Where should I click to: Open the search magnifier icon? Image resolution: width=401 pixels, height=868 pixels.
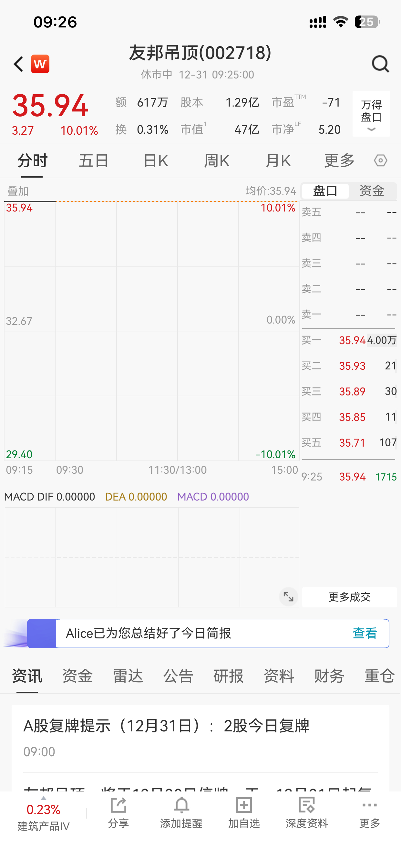pos(380,64)
